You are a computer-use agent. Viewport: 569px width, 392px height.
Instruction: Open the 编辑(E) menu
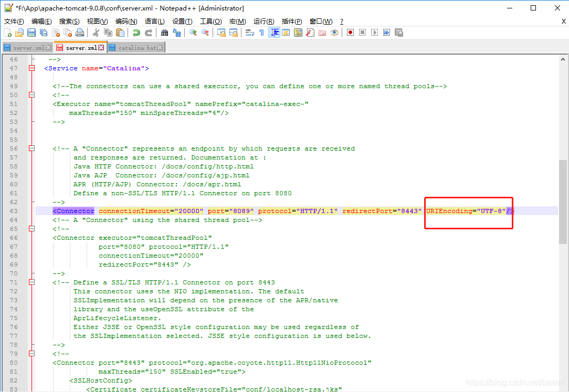coord(41,22)
